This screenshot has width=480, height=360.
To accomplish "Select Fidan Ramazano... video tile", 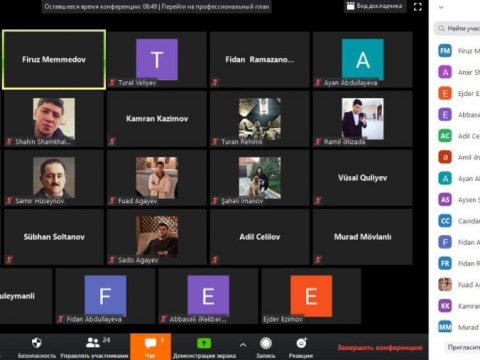I will [x=260, y=60].
